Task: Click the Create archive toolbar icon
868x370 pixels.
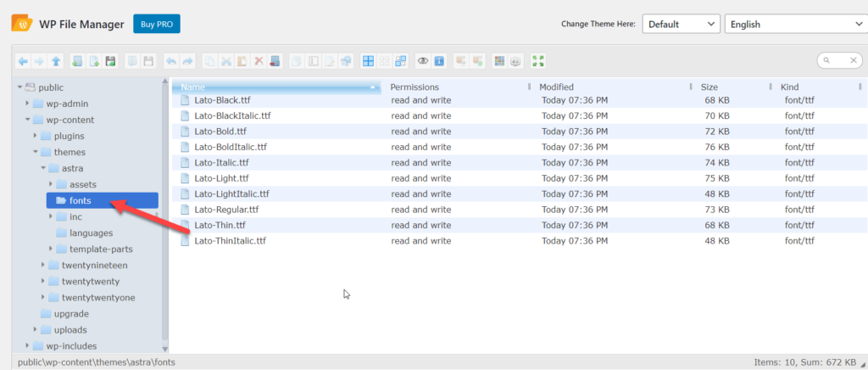Action: (476, 61)
